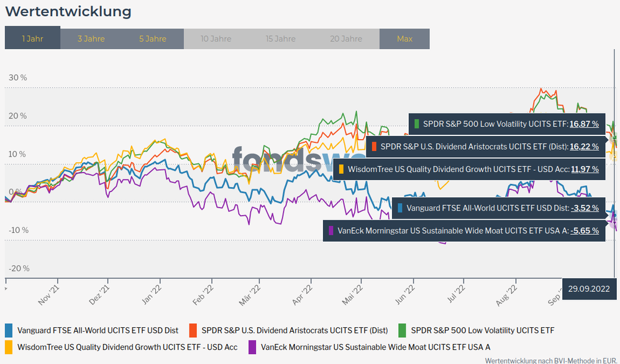
Task: Click green SPDR Low Volatility legend swatch
Action: click(x=403, y=330)
